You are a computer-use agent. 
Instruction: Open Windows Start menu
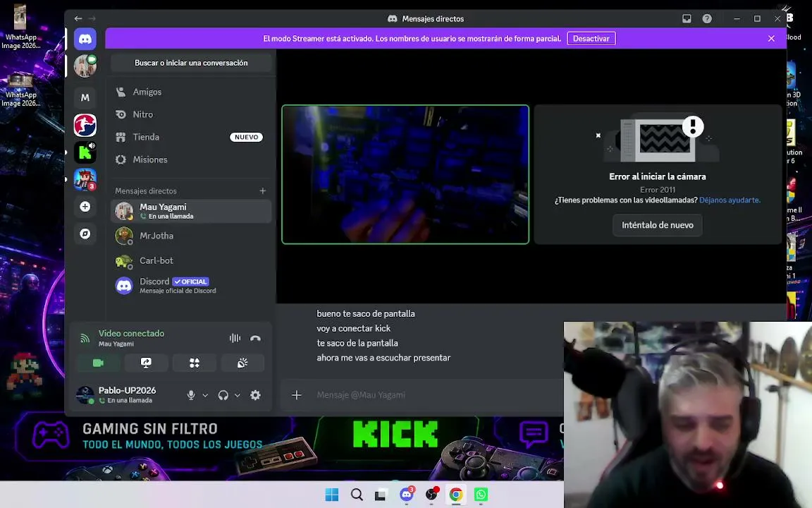point(332,495)
